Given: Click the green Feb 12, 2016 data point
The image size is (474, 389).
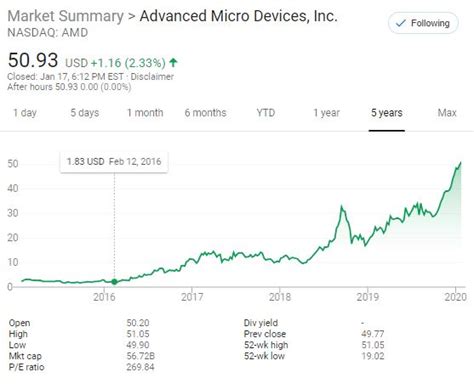Looking at the screenshot, I should (114, 282).
